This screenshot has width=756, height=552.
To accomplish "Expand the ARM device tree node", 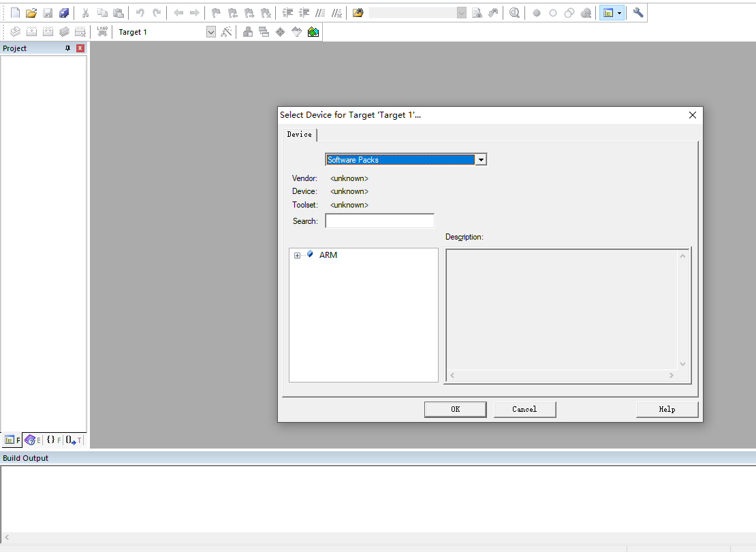I will coord(297,255).
